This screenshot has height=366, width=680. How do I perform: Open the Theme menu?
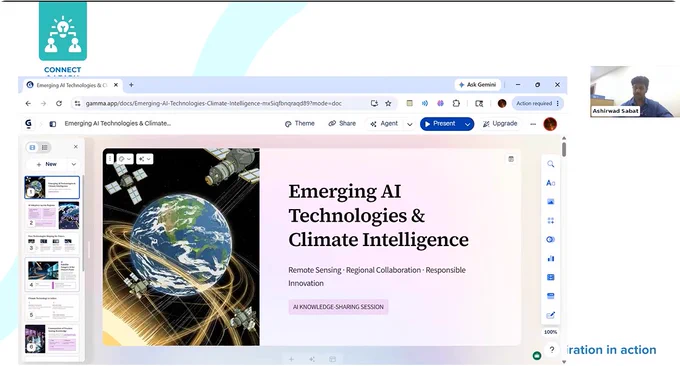tap(300, 124)
